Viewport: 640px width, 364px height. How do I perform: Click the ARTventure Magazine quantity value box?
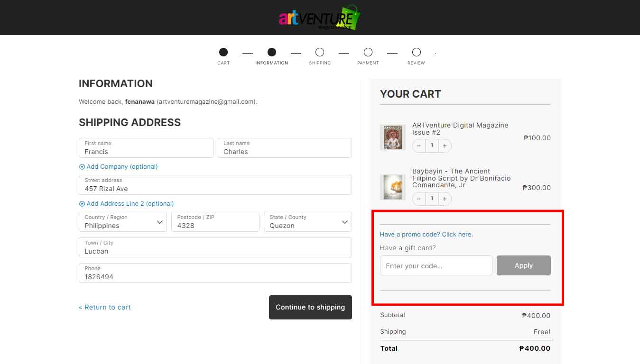pos(432,146)
